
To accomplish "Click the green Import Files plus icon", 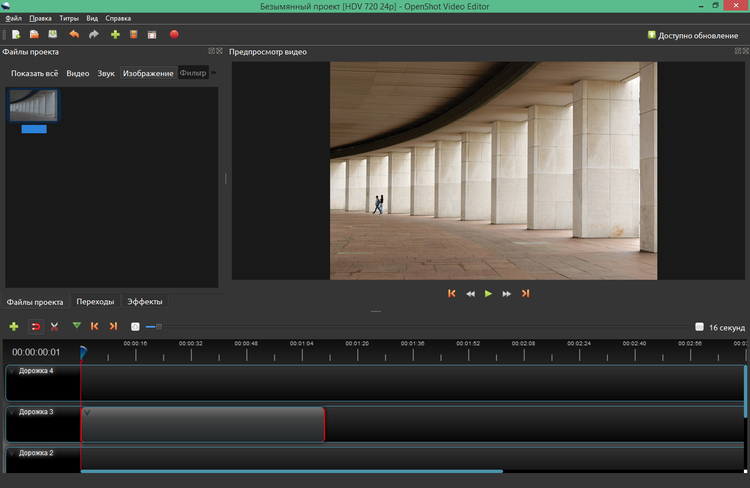I will click(x=115, y=34).
